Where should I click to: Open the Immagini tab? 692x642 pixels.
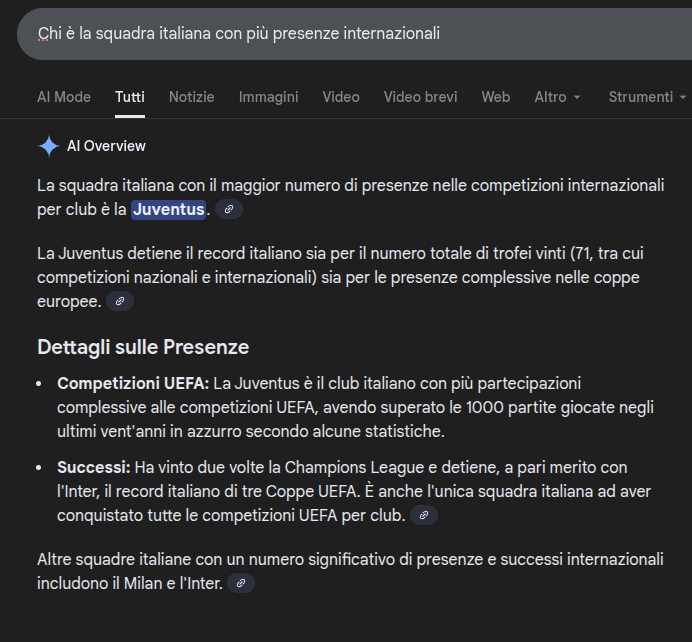[268, 97]
